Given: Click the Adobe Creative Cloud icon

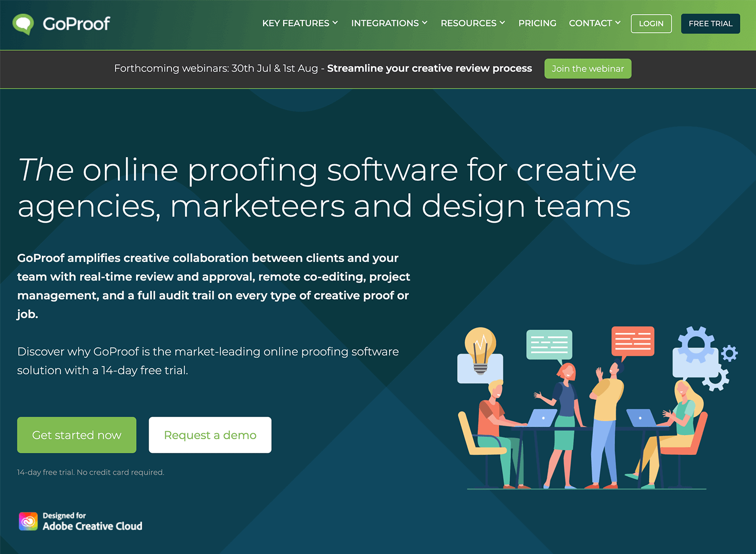Looking at the screenshot, I should [28, 521].
